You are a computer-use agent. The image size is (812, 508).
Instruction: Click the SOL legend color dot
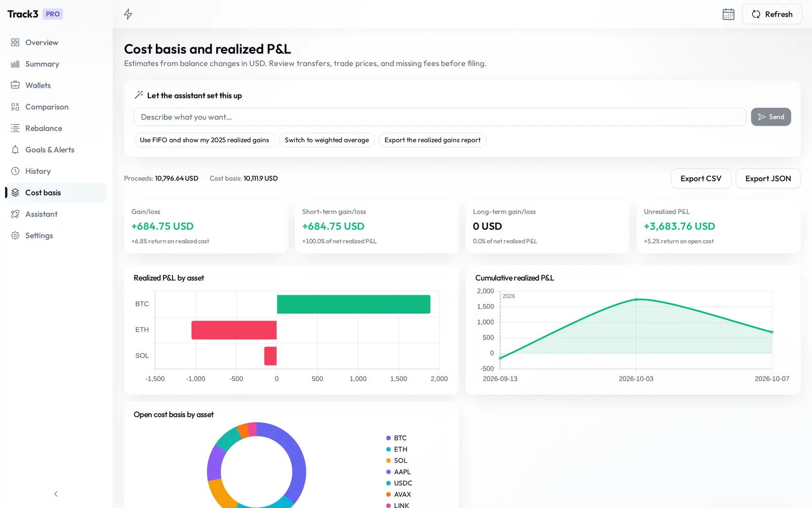[x=388, y=460]
